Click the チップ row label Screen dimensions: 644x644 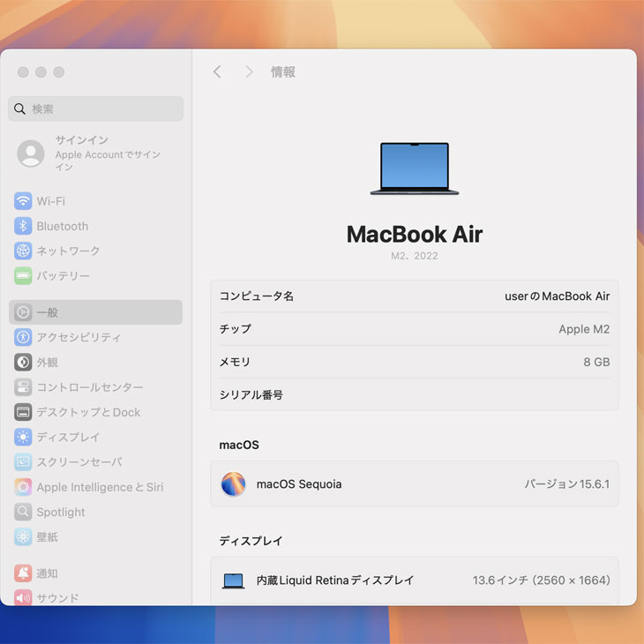pos(235,329)
